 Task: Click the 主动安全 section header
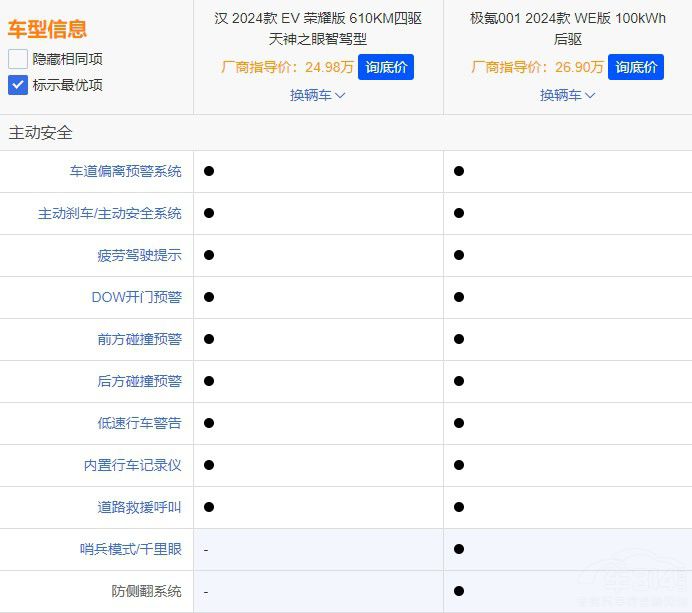coord(41,133)
